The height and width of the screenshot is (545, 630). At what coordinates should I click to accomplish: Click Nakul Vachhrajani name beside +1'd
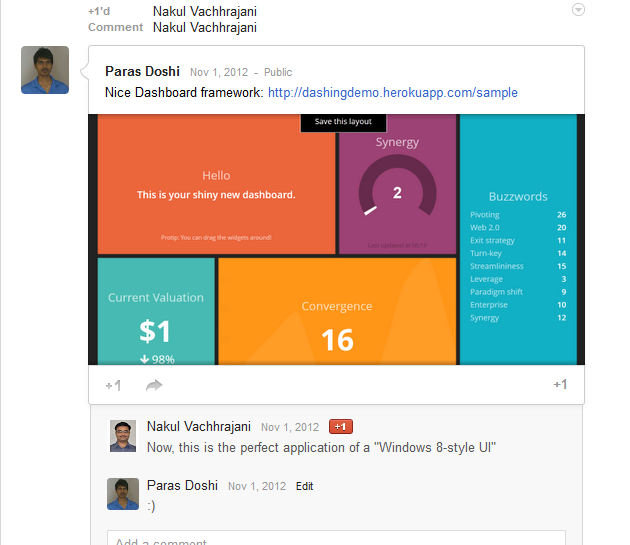[x=205, y=11]
